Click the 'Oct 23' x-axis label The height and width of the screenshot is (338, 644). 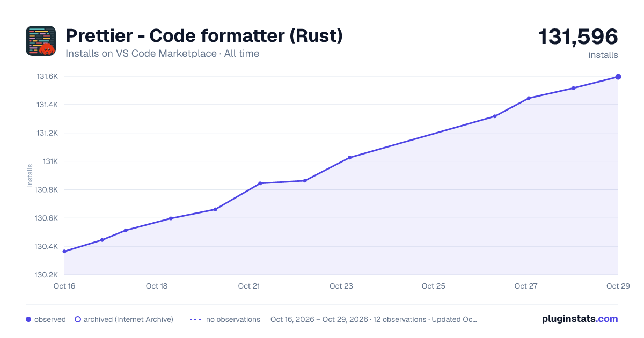[x=341, y=286]
